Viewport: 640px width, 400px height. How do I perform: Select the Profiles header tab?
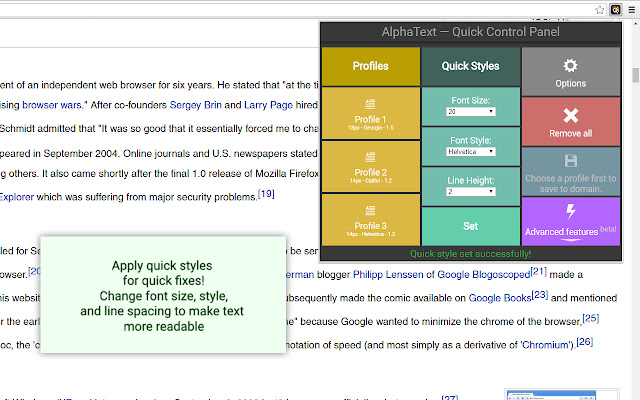coord(370,66)
